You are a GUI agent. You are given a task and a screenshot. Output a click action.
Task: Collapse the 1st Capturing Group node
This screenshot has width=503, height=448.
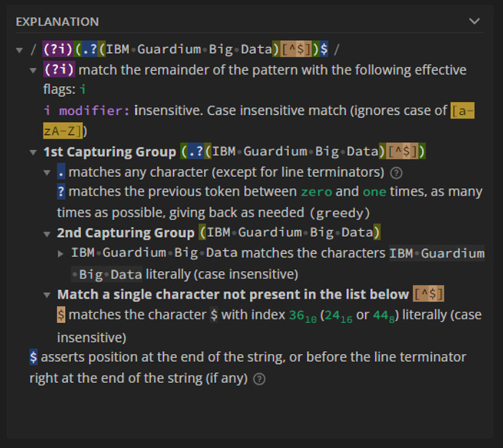[33, 152]
